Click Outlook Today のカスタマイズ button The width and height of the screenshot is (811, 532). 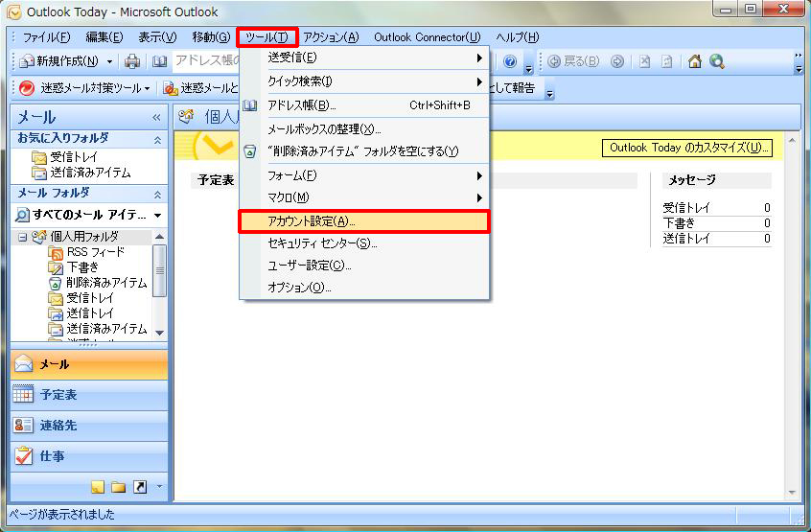pos(687,148)
